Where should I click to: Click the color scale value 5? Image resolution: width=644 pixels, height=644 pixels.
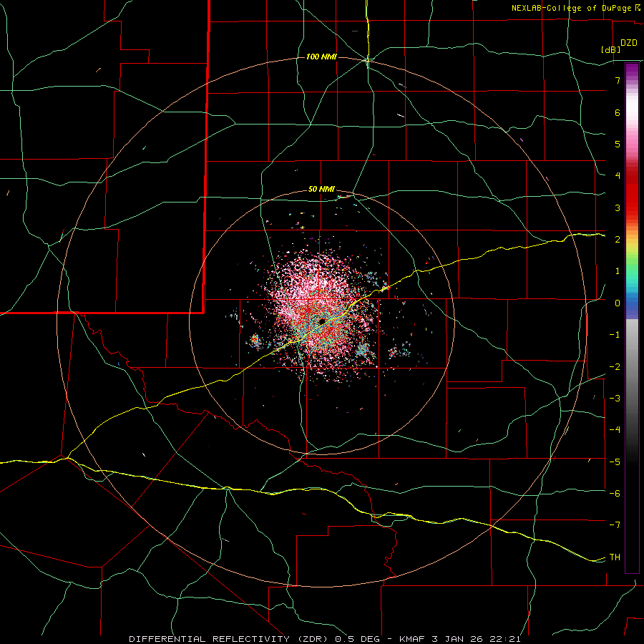[618, 144]
